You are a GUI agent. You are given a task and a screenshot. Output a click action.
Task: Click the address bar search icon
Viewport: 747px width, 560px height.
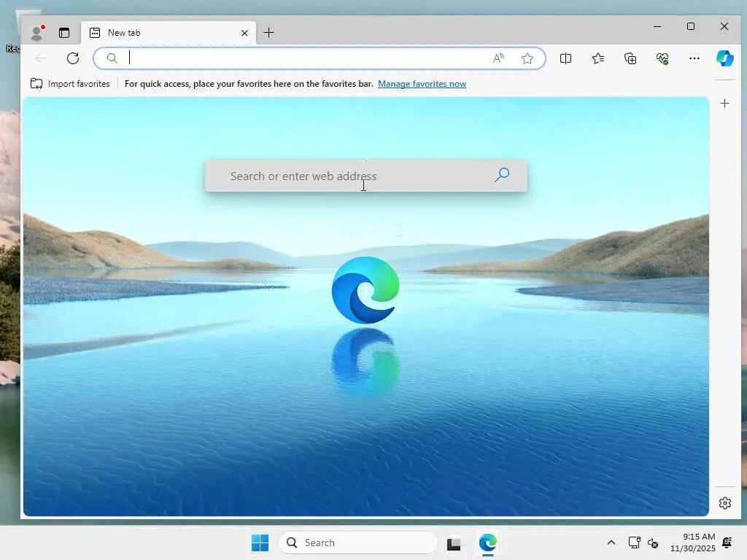tap(112, 58)
